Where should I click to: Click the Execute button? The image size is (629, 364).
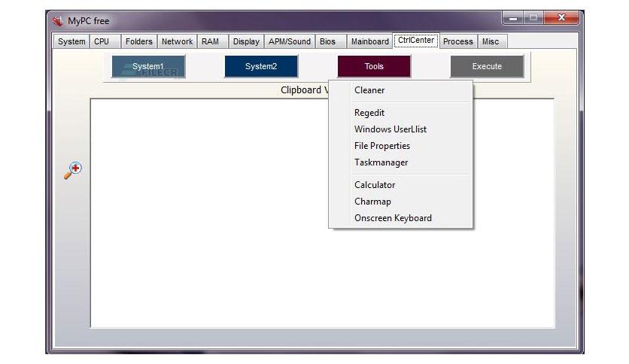[x=487, y=66]
